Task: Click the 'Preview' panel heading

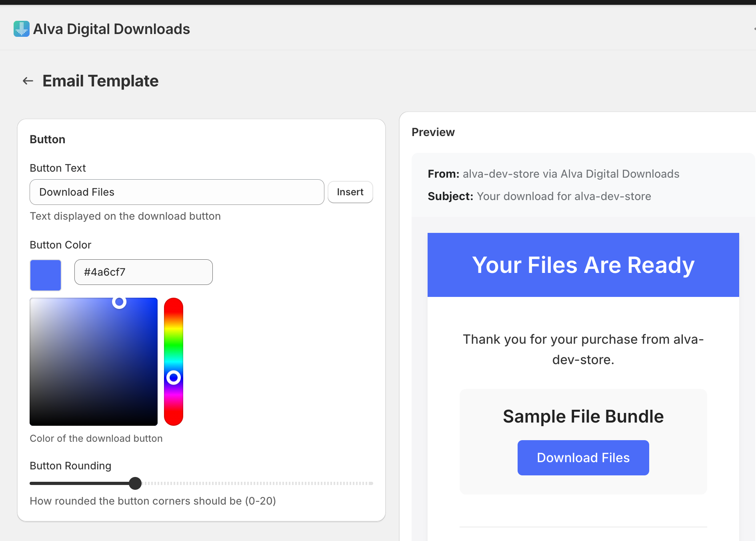Action: coord(433,132)
